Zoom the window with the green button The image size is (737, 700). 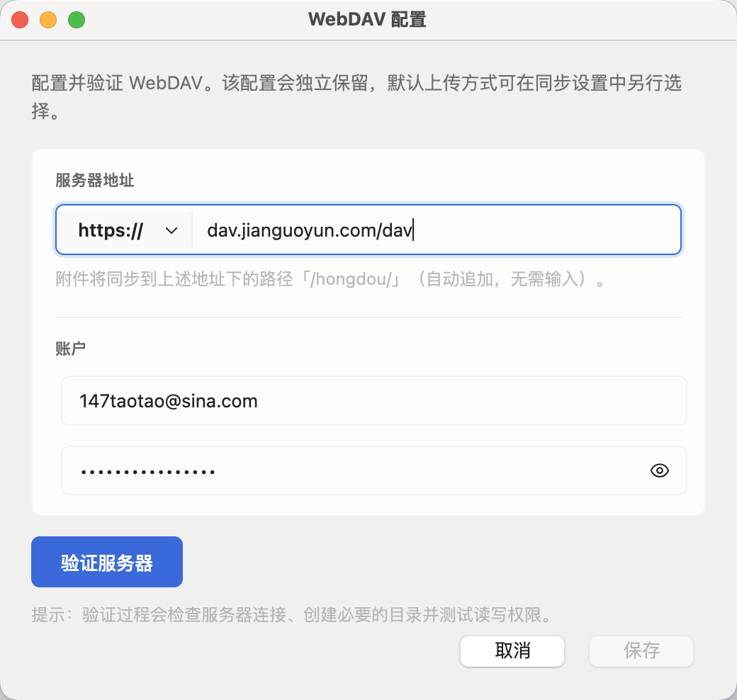77,21
